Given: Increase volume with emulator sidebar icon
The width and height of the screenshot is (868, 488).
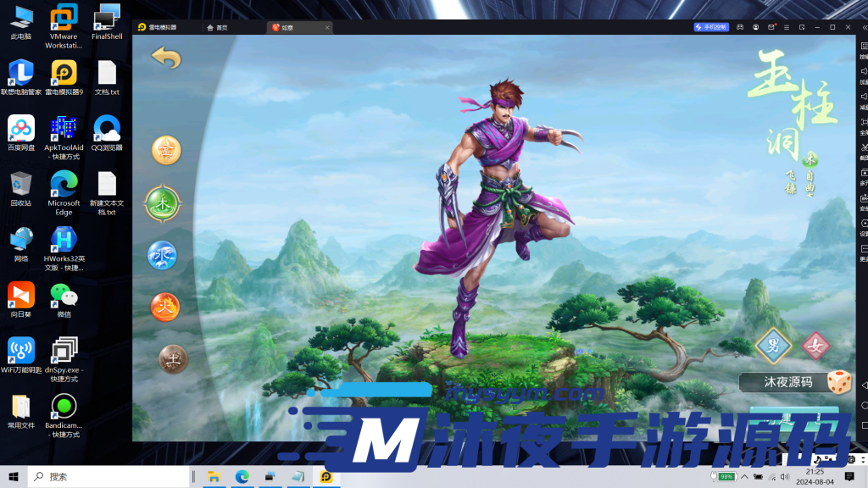Looking at the screenshot, I should [x=863, y=73].
